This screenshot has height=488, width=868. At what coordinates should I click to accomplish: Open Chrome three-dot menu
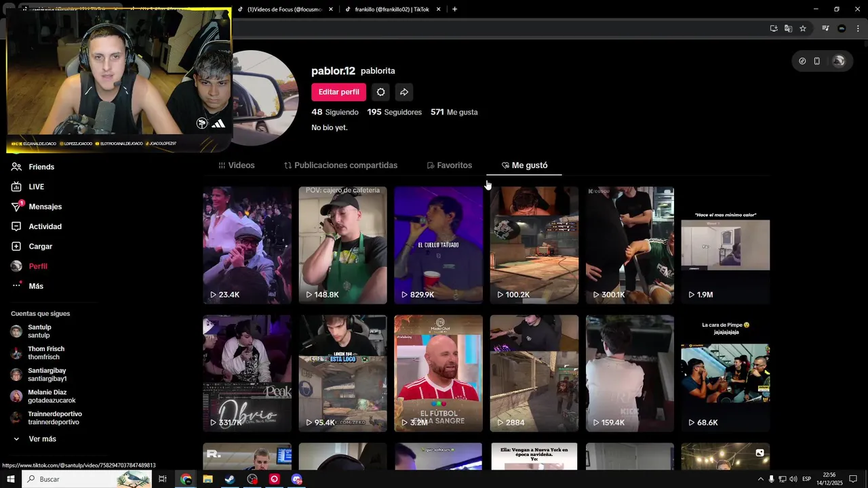[858, 28]
